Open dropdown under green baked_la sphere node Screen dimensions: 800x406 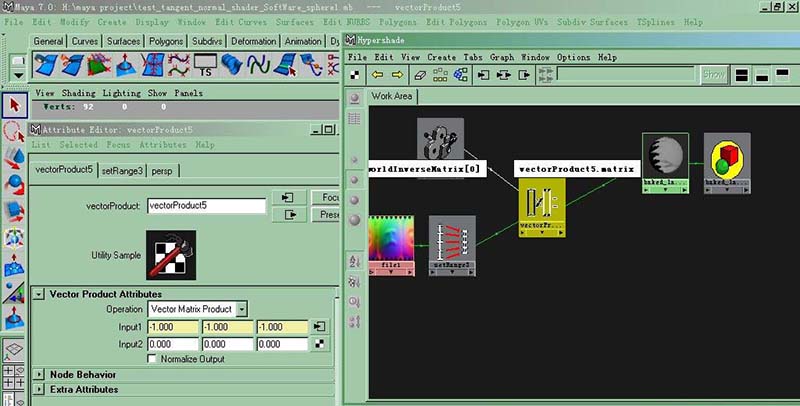point(665,190)
